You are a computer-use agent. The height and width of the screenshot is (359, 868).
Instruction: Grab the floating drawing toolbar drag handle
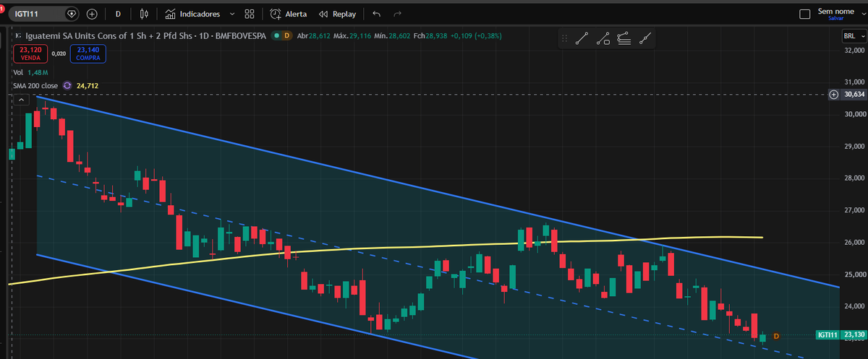point(565,40)
